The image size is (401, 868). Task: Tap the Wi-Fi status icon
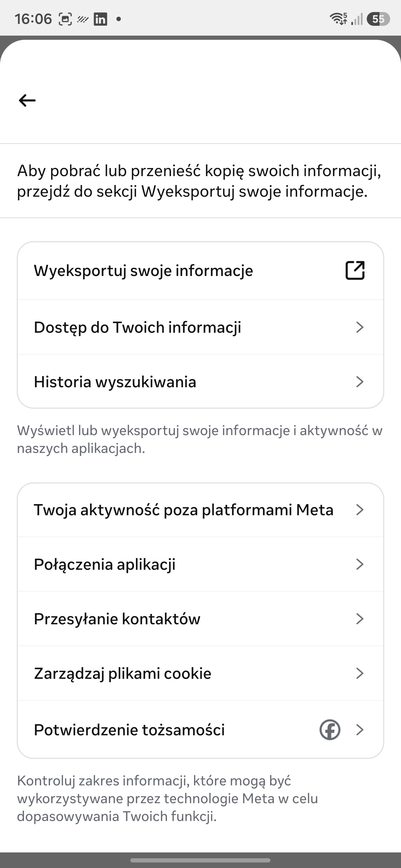coord(338,19)
